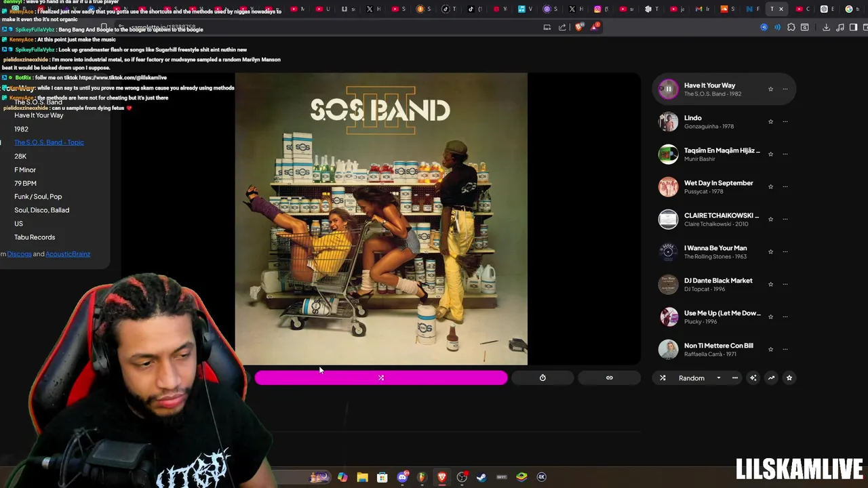The width and height of the screenshot is (868, 488).
Task: Click the shuffle icon beside Random
Action: (663, 378)
